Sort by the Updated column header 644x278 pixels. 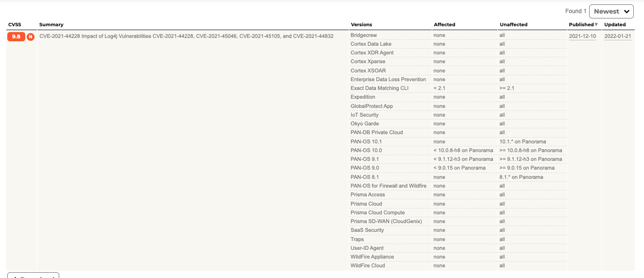click(x=615, y=24)
